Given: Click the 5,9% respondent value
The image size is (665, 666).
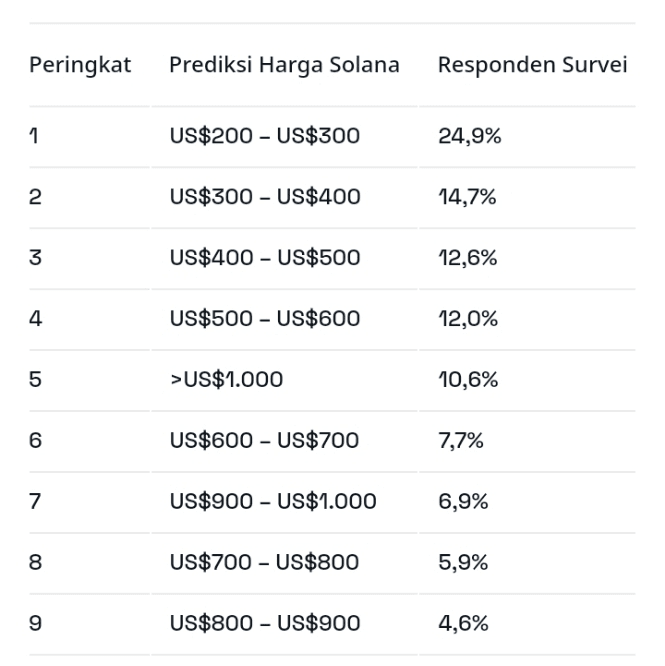Looking at the screenshot, I should [463, 563].
